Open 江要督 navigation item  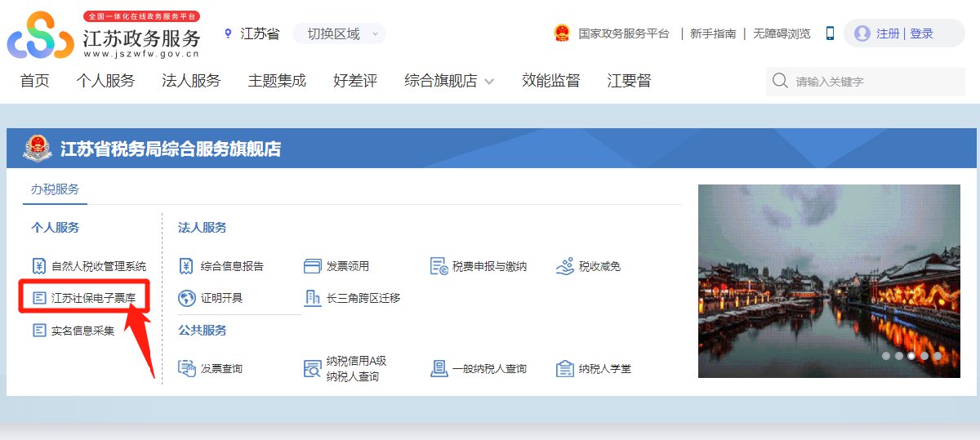(x=629, y=81)
